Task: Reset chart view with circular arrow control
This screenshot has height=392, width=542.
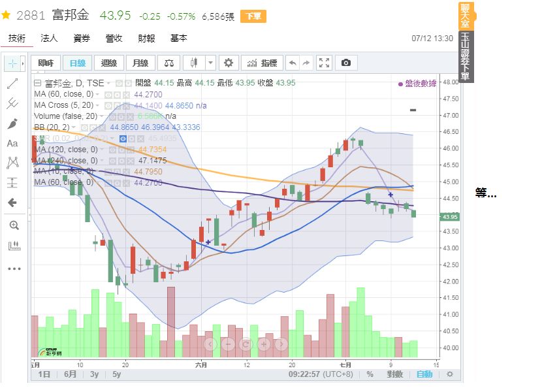Action: 246,344
